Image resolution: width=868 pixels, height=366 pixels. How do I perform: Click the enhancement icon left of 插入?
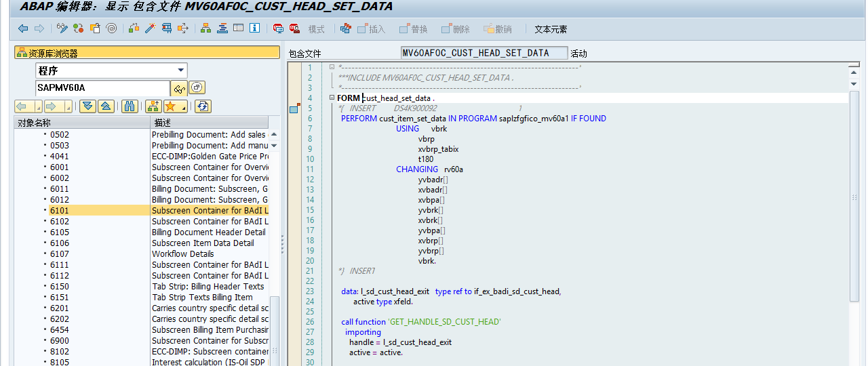click(346, 28)
